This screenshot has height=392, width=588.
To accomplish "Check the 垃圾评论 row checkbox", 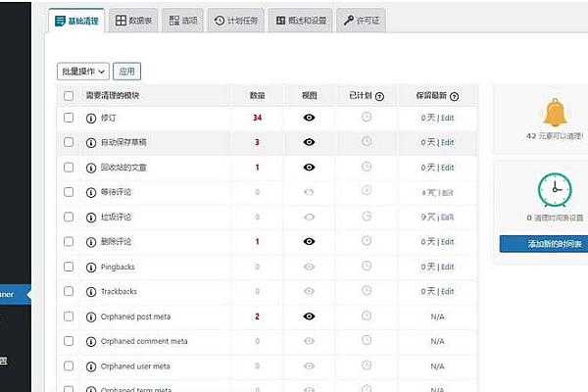I will point(69,217).
